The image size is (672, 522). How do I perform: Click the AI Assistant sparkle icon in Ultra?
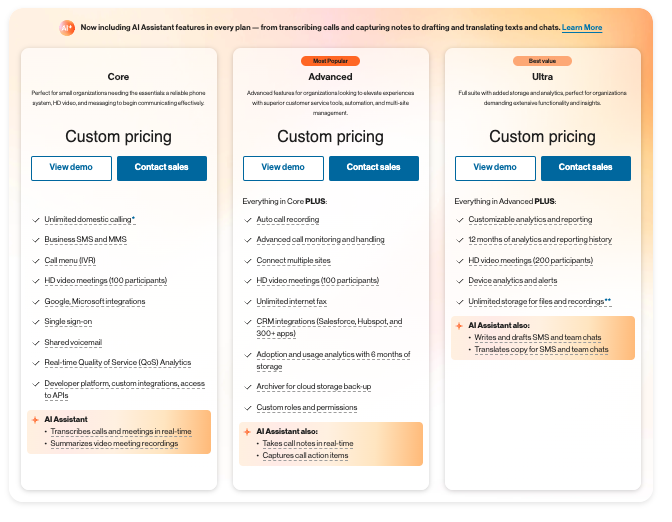pos(459,326)
